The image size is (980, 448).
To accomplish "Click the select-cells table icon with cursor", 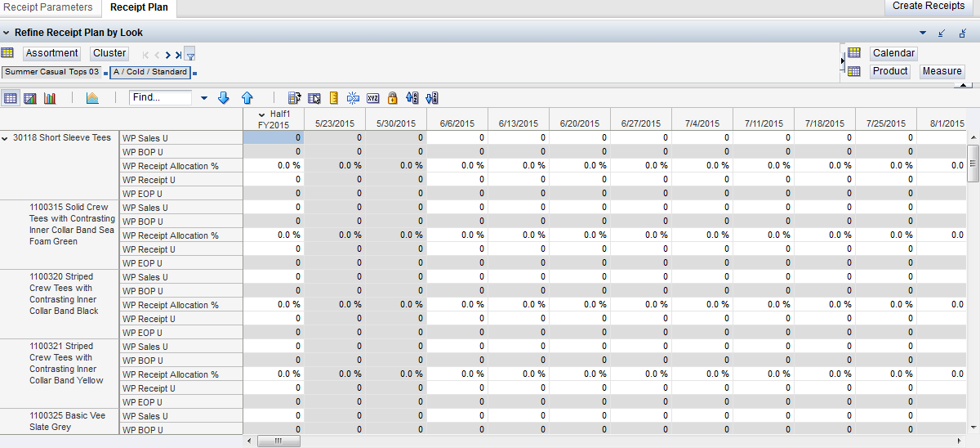I will coord(314,98).
